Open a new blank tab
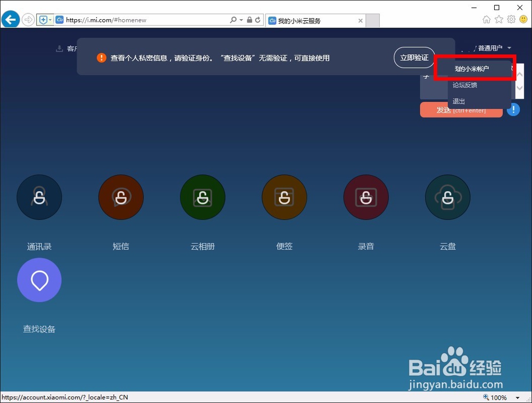The image size is (532, 403). pos(373,21)
